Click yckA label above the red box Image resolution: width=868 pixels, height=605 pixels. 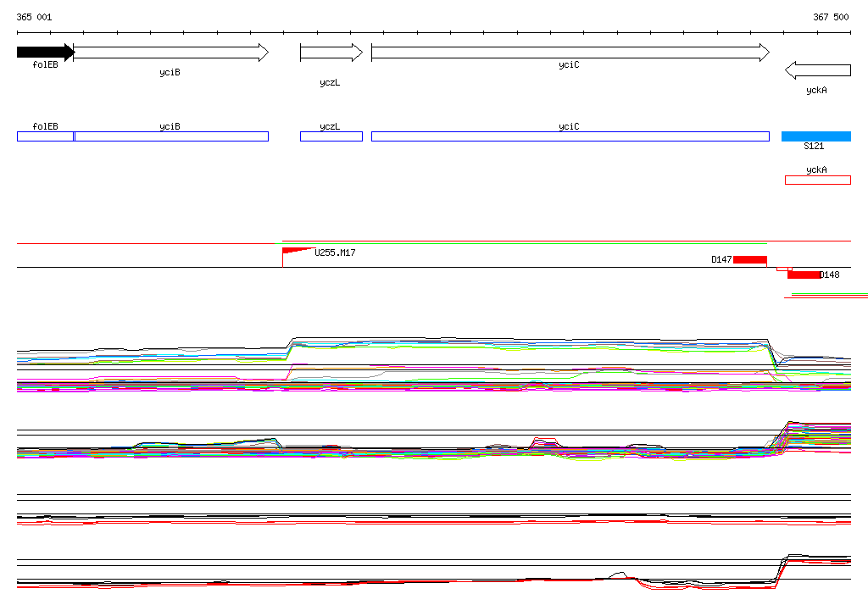coord(816,170)
